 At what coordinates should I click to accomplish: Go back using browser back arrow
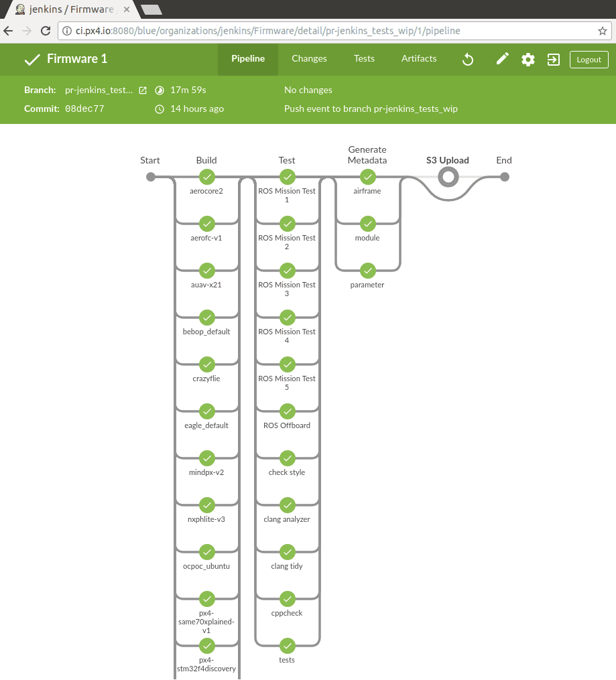9,31
